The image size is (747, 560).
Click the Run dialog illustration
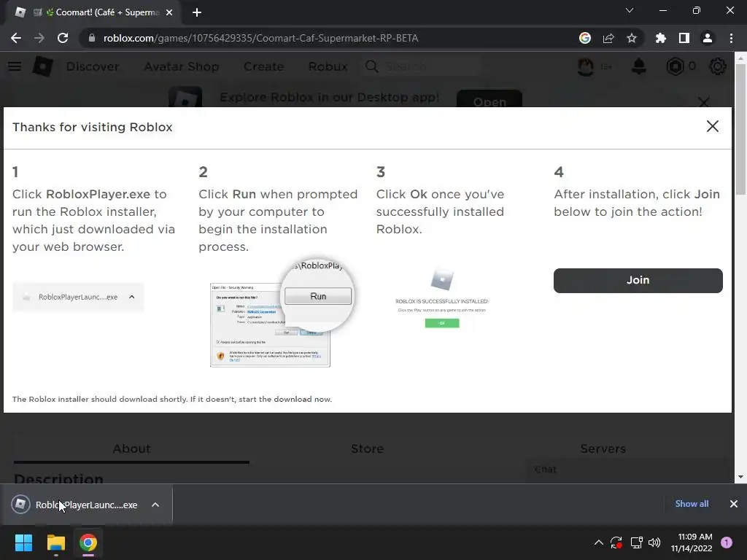click(x=282, y=314)
